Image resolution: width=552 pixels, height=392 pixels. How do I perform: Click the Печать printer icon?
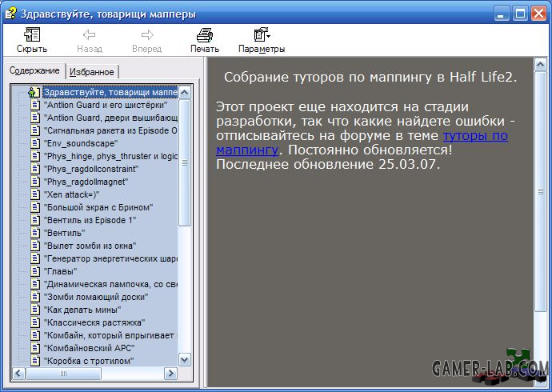point(205,35)
